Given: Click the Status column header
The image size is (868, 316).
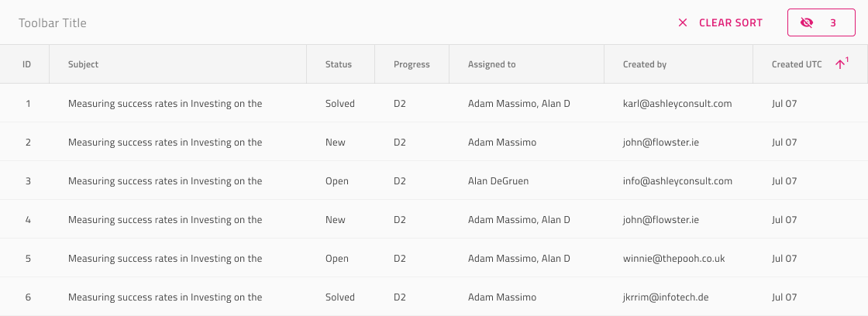Looking at the screenshot, I should click(x=338, y=64).
